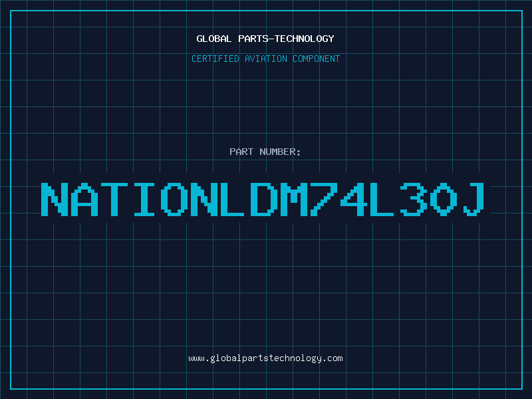Screen dimensions: 532x399
Task: Click the GLOBAL PARTS-TECHNOLOGY heading
Action: pos(265,39)
